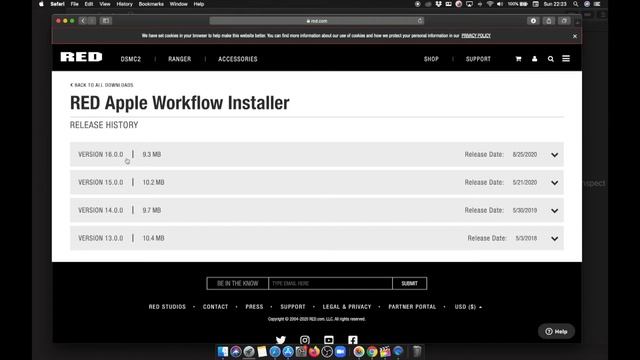The height and width of the screenshot is (360, 640).
Task: Open the Apple menu
Action: (41, 4)
